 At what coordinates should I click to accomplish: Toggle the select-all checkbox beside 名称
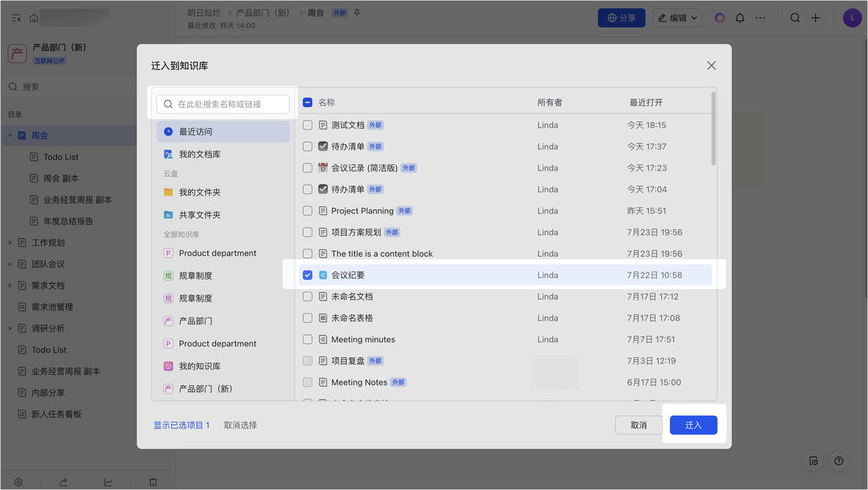[308, 102]
